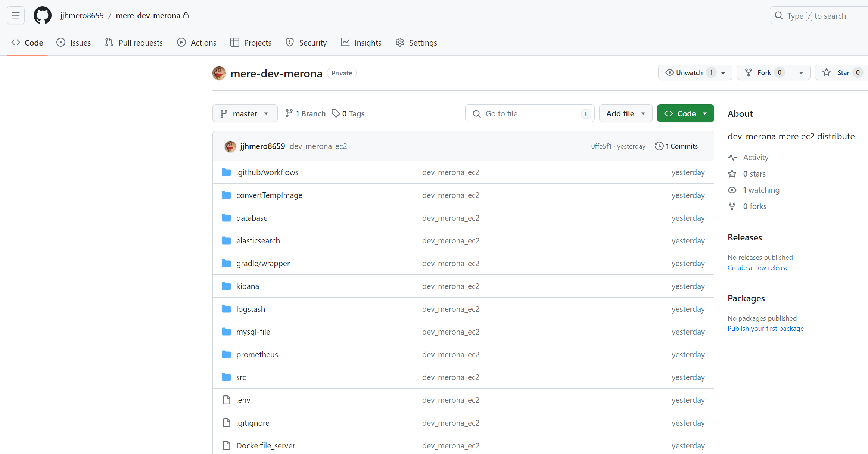Focus the Go to file field
868x454 pixels.
(x=530, y=113)
